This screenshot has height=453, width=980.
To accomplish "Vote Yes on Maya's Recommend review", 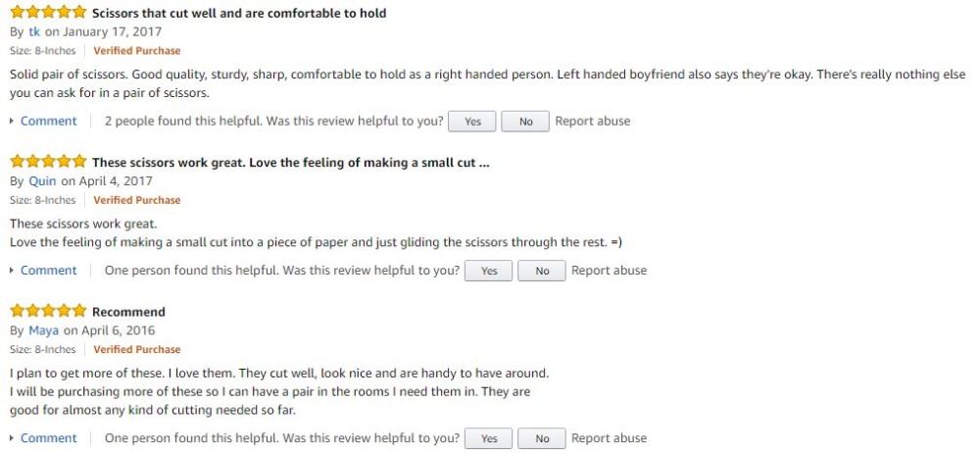I will click(x=489, y=438).
